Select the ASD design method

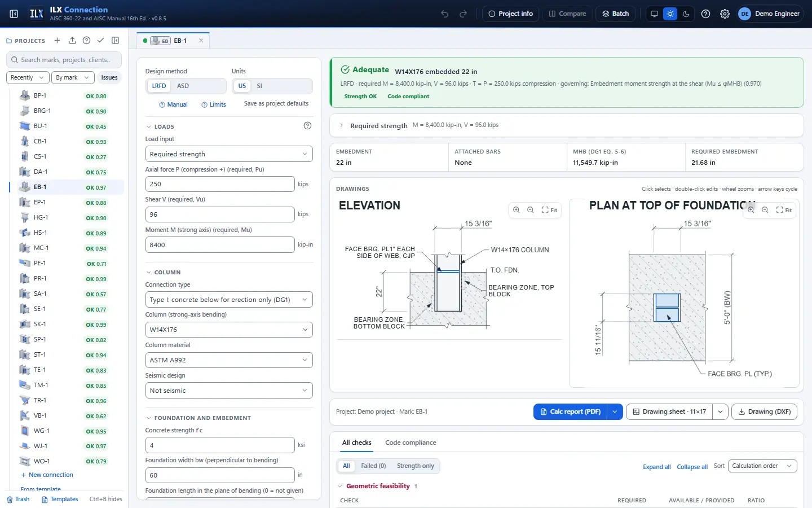click(x=183, y=86)
